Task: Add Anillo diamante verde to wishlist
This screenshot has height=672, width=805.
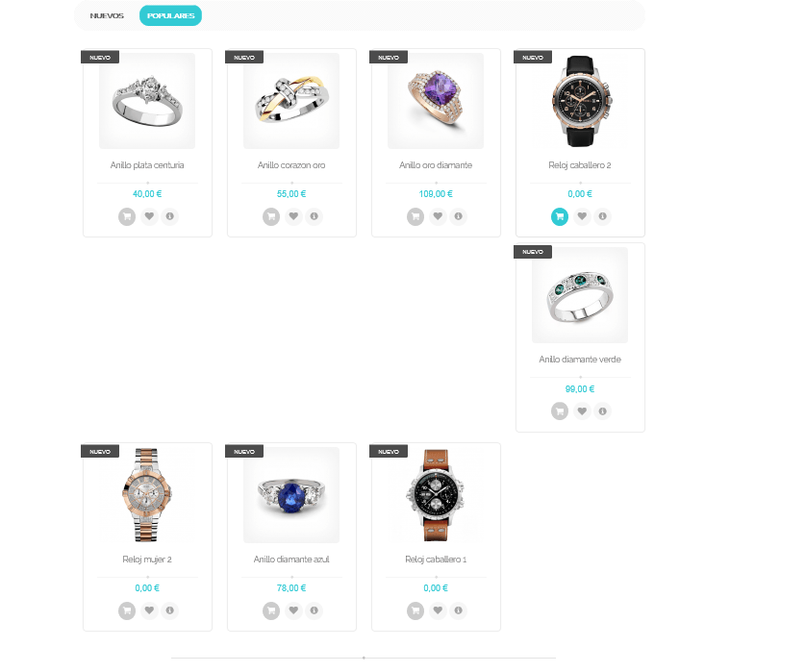Action: 582,411
